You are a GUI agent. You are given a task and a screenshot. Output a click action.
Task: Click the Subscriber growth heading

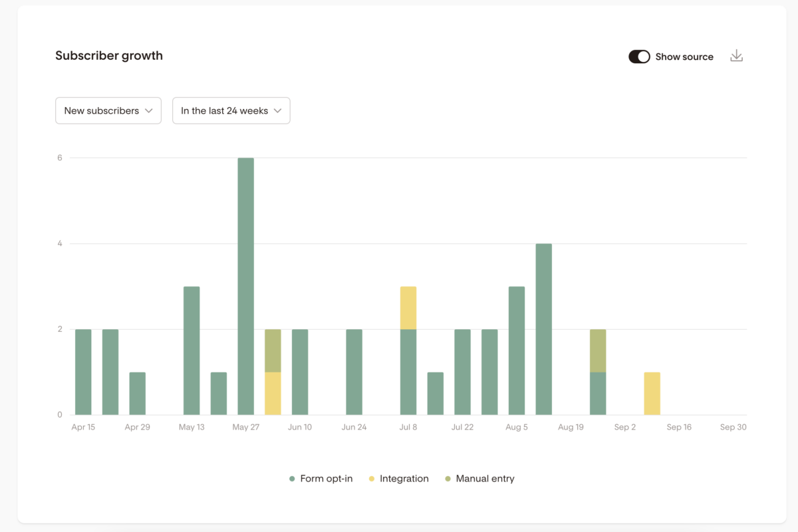109,56
